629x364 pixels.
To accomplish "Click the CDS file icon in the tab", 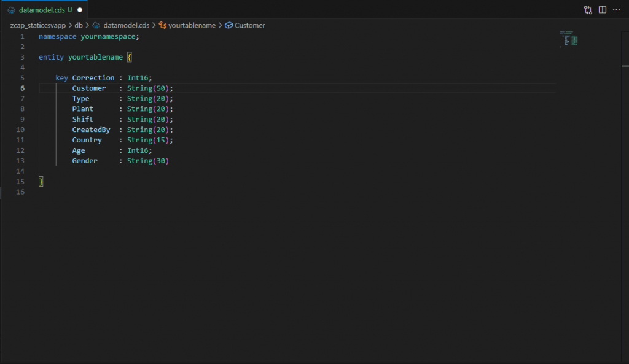I will click(11, 10).
